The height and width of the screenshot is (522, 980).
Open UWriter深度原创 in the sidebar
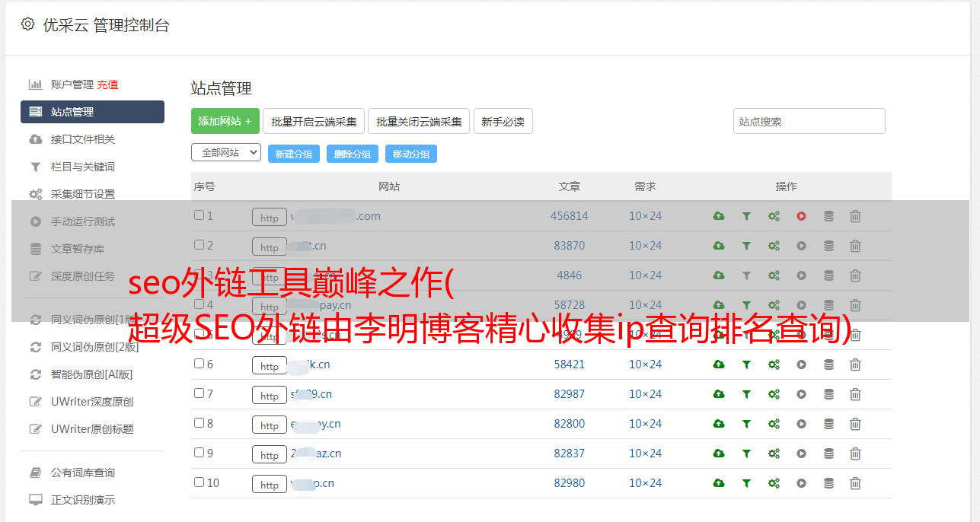click(x=92, y=402)
